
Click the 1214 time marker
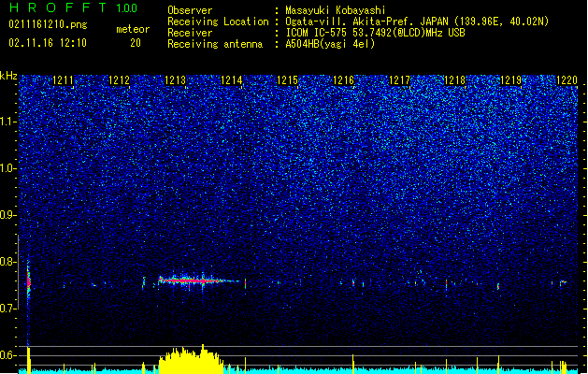point(232,80)
